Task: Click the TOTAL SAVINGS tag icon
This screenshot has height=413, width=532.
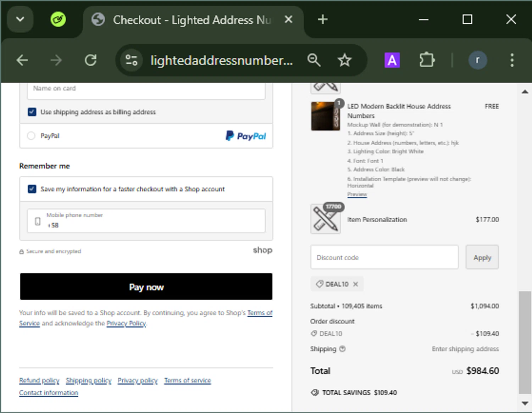Action: tap(315, 392)
